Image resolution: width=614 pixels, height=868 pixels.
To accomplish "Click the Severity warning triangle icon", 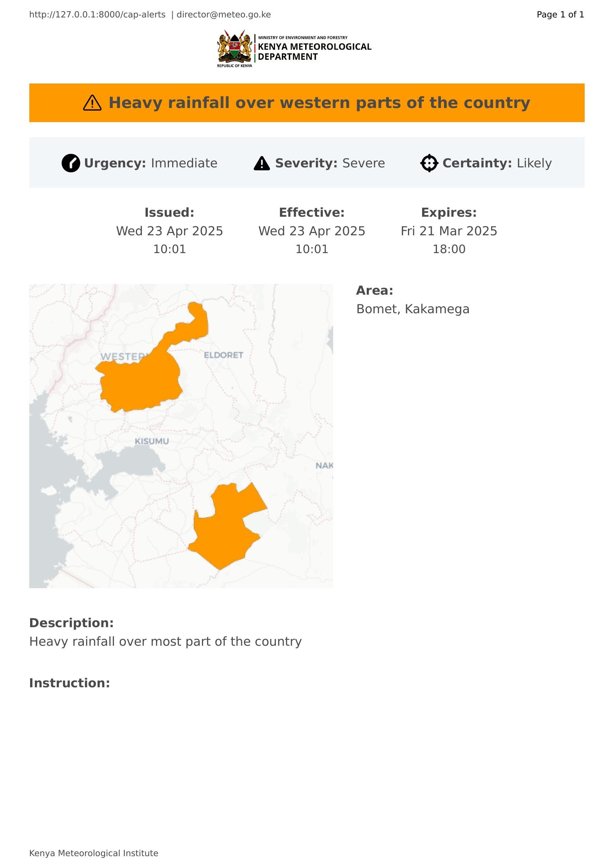I will [262, 163].
